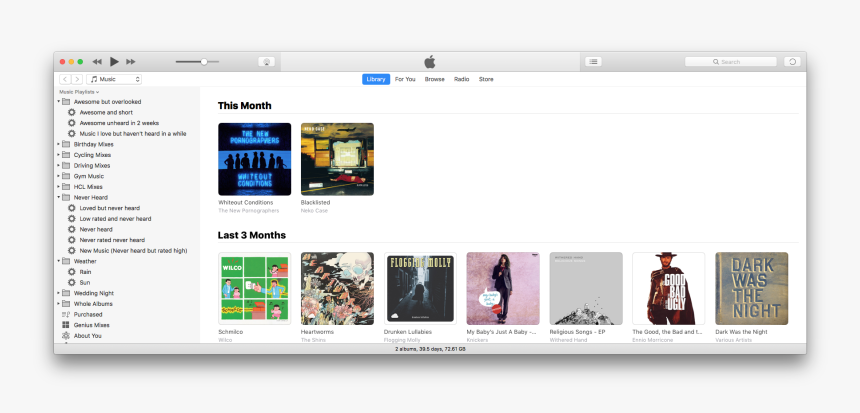Viewport: 860px width, 413px height.
Task: Open the Schmilco album cover
Action: point(254,288)
